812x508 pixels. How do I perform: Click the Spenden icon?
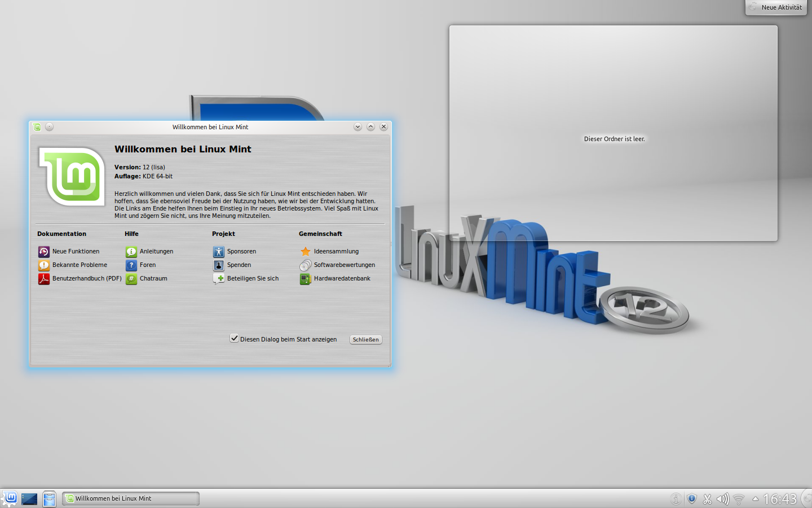[219, 265]
